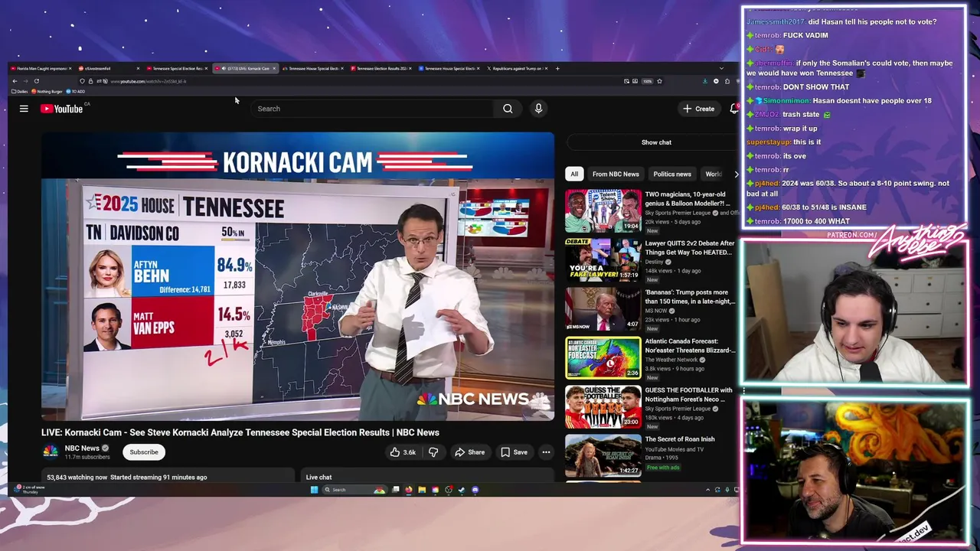
Task: Switch to Florida Man browser tab
Action: pos(39,68)
